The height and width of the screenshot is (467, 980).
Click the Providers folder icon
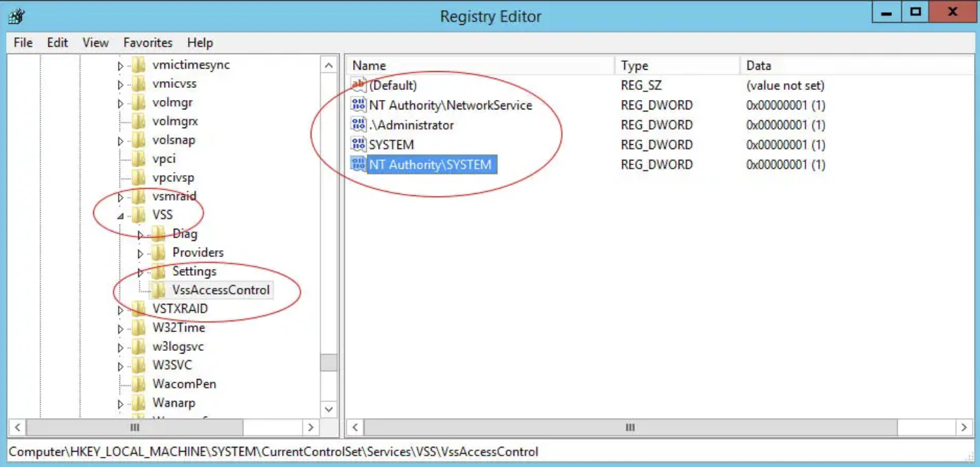158,252
